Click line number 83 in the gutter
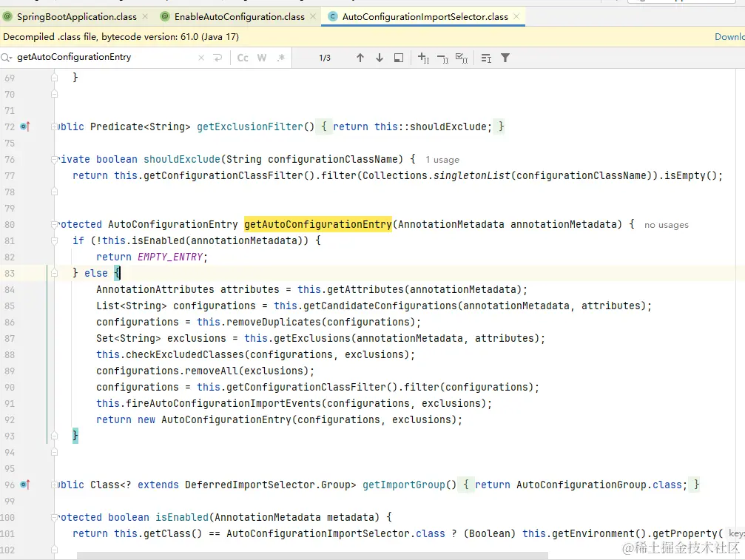The image size is (745, 560). [x=10, y=274]
